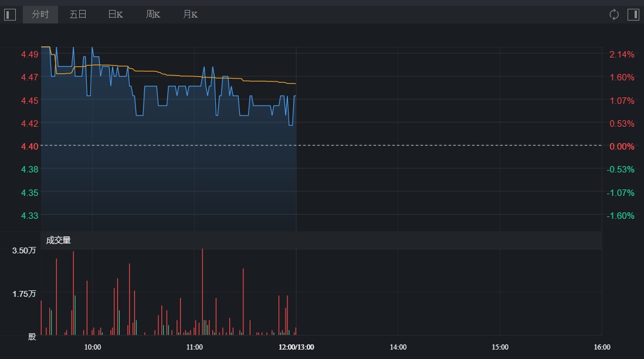Screen dimensions: 644x359
Task: Click the -0.53% percentage label
Action: (x=621, y=169)
